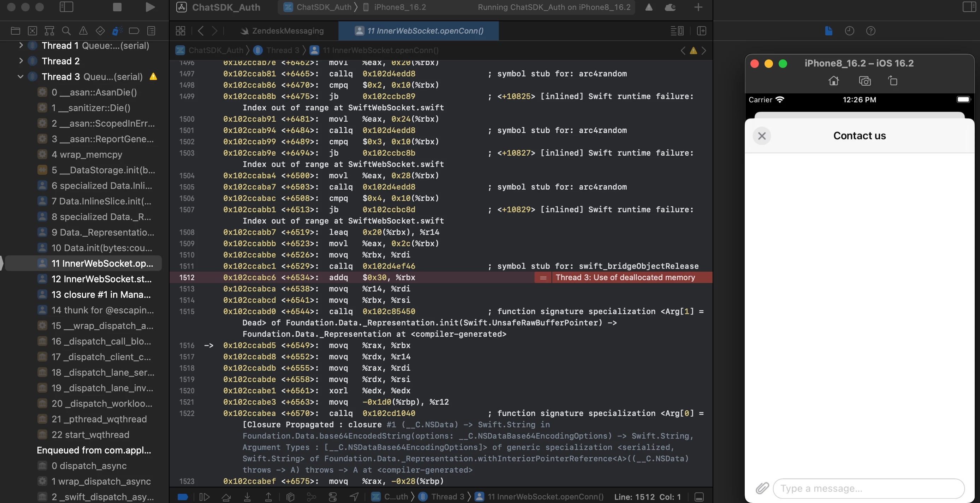The width and height of the screenshot is (980, 503).
Task: Click the Run button in the Xcode toolbar
Action: point(150,7)
